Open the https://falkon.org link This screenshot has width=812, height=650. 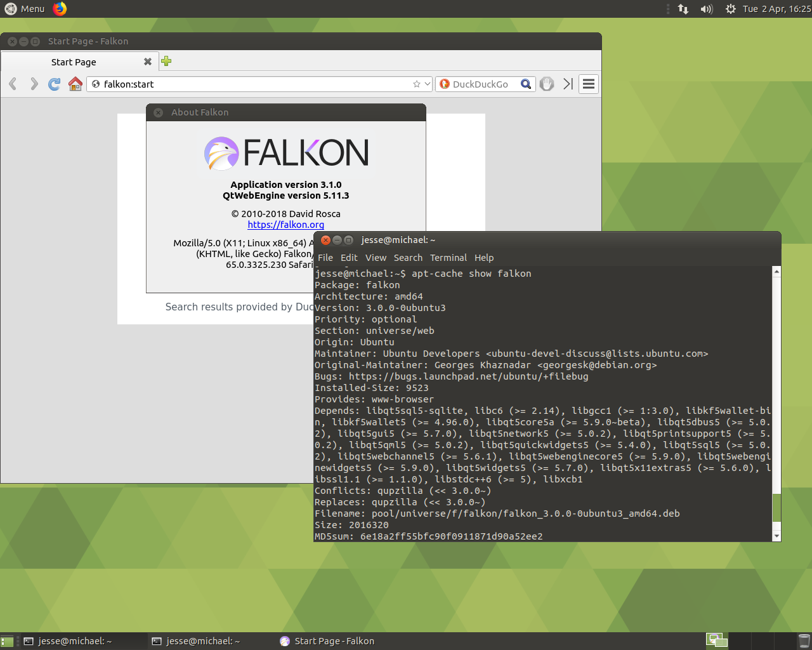(285, 225)
